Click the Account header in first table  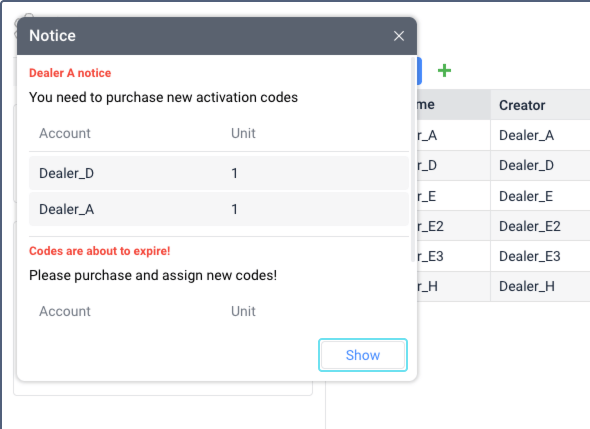click(65, 133)
